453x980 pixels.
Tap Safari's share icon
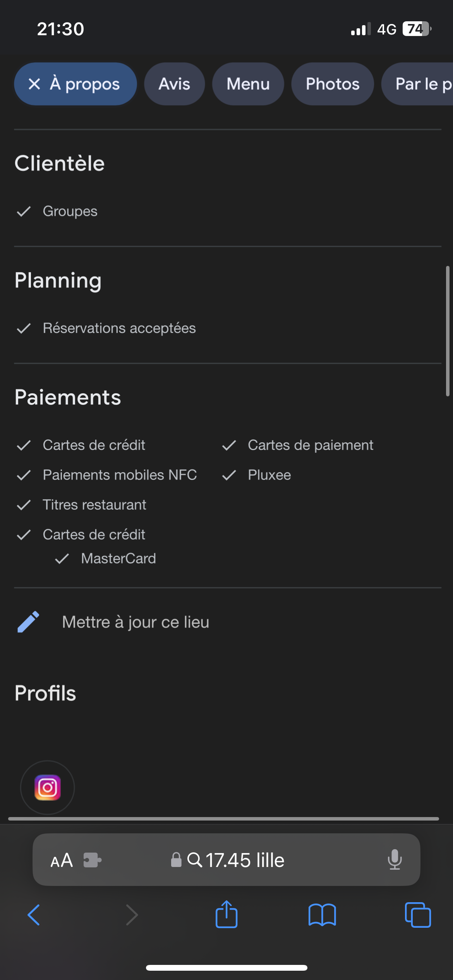(x=226, y=915)
